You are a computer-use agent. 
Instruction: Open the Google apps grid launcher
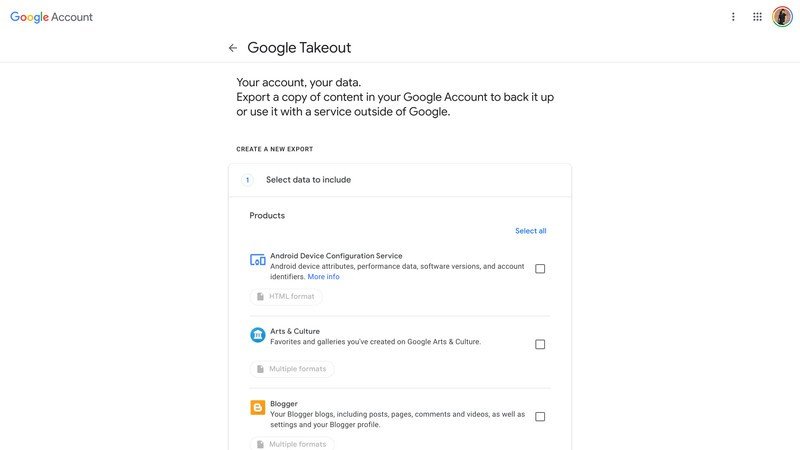click(757, 17)
